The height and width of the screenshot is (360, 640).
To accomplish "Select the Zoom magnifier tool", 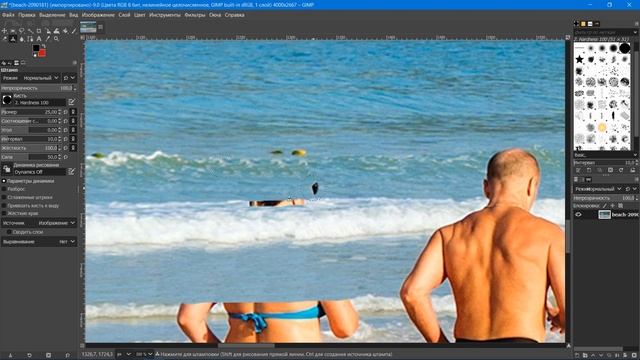I will click(x=56, y=39).
